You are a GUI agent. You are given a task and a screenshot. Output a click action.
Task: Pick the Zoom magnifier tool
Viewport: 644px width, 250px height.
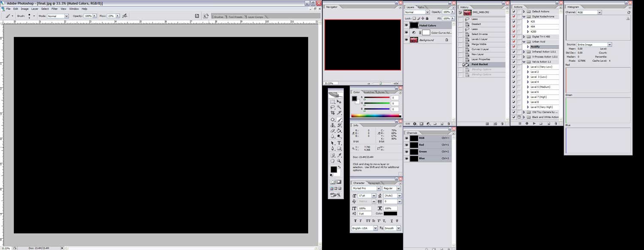tap(339, 161)
